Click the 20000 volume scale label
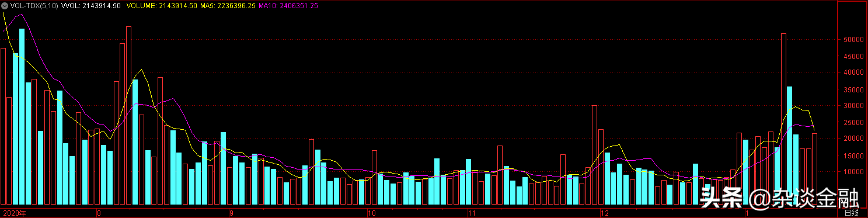Image resolution: width=868 pixels, height=218 pixels. [853, 139]
